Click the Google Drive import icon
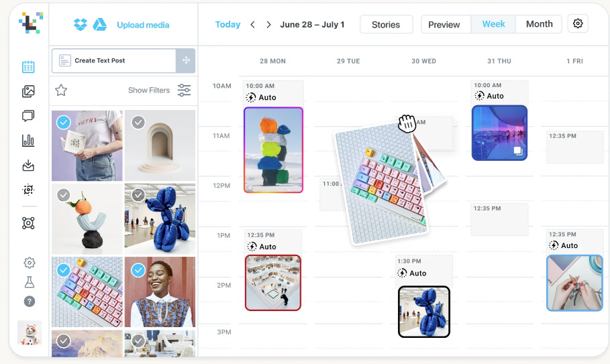Image resolution: width=610 pixels, height=364 pixels. tap(99, 25)
